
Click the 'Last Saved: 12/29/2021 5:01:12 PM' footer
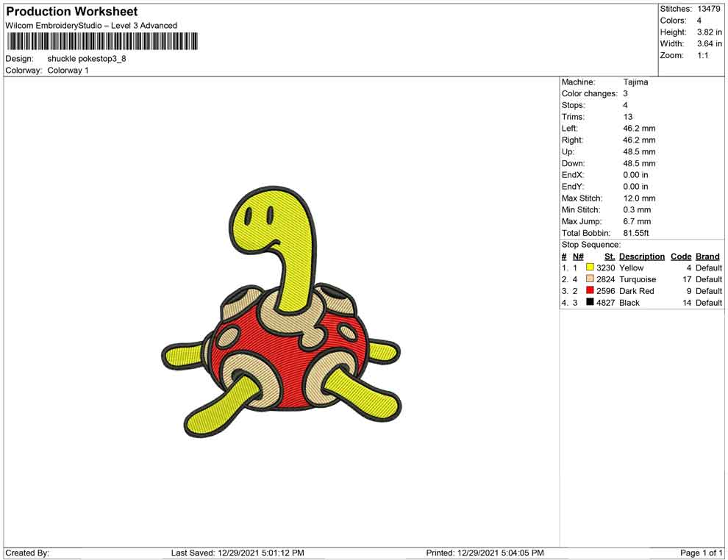pyautogui.click(x=238, y=553)
